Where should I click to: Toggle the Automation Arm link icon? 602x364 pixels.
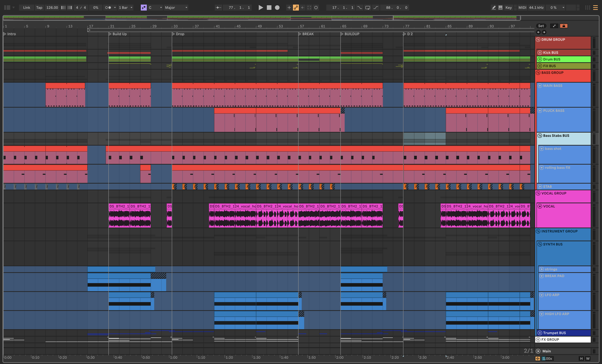click(296, 8)
